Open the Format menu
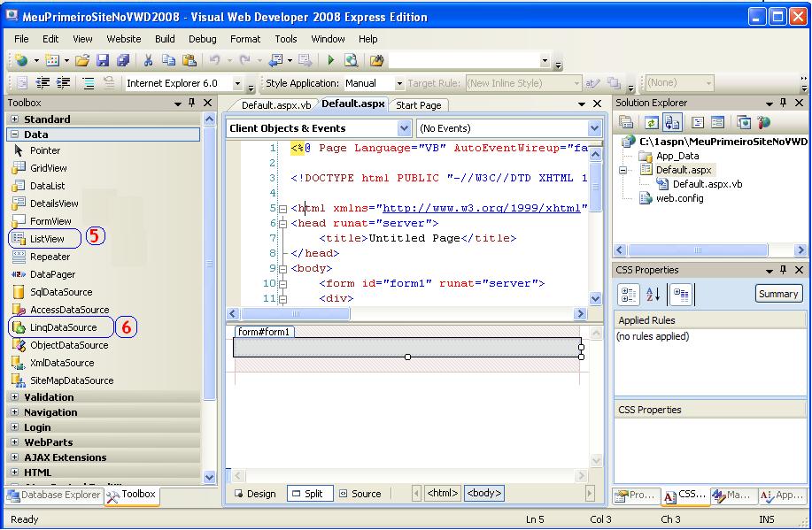Viewport: 812px width, 530px height. pos(245,39)
